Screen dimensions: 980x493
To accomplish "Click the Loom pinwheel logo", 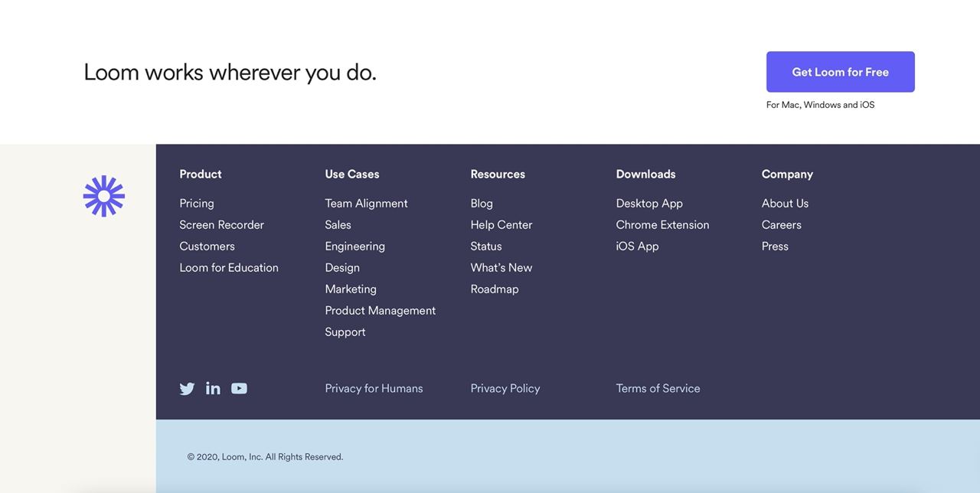I will pos(103,196).
